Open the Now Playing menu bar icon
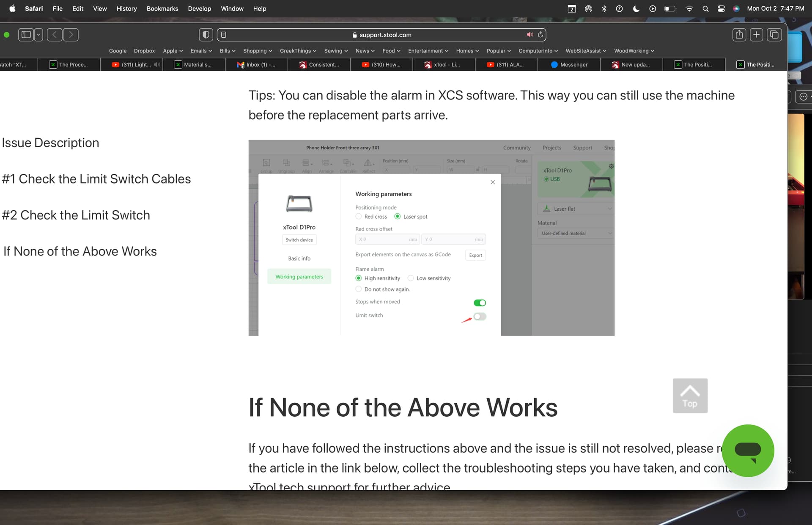812x525 pixels. pos(653,8)
